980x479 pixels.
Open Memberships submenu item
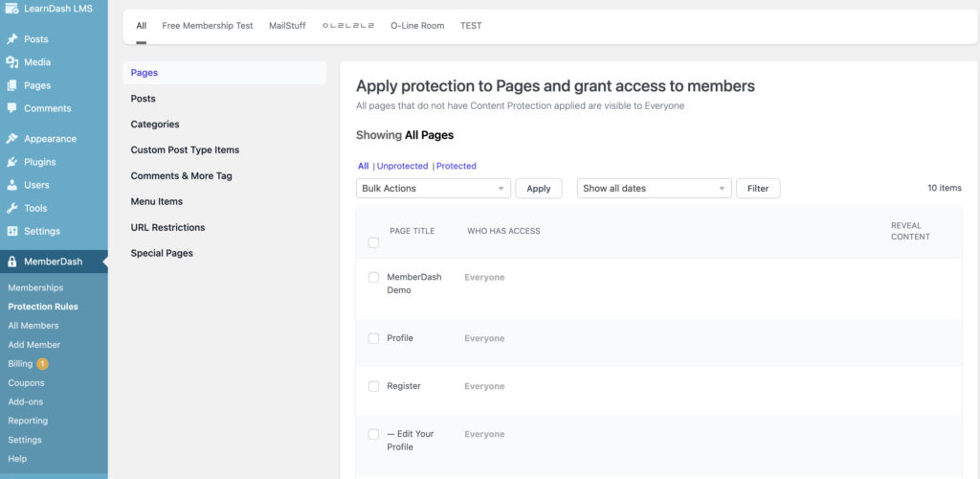35,287
